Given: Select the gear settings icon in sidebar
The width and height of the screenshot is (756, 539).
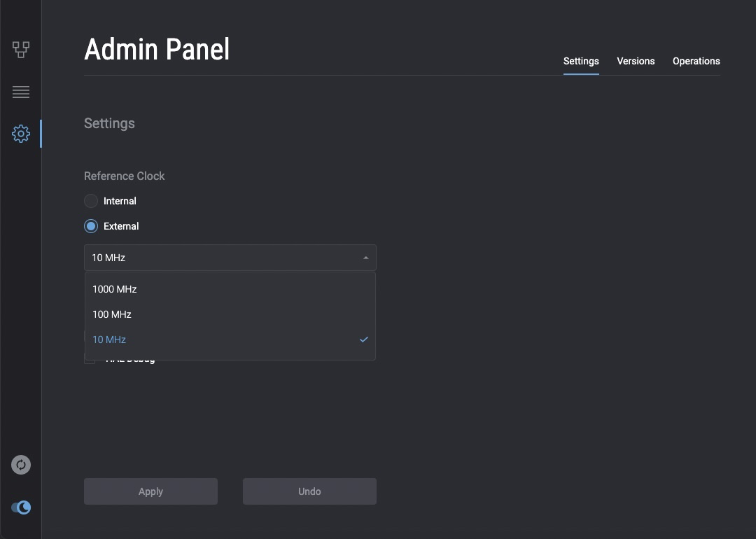Looking at the screenshot, I should [21, 134].
